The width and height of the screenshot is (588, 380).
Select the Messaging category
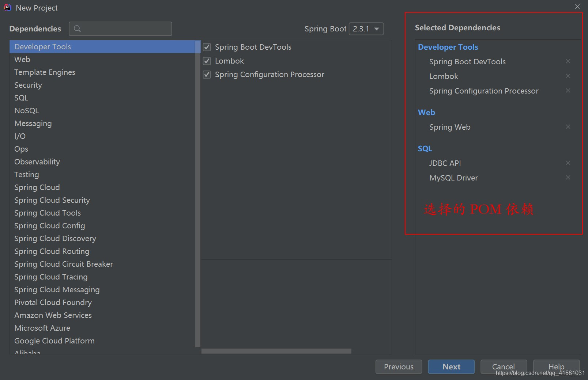[102, 123]
